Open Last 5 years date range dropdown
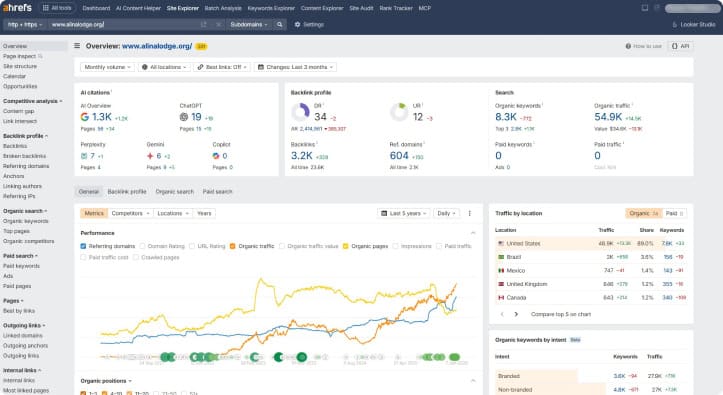 click(404, 213)
